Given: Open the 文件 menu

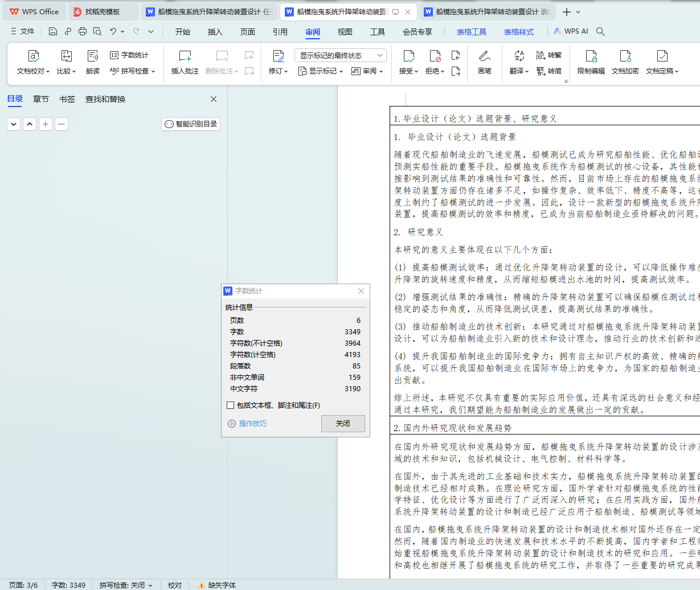Looking at the screenshot, I should (x=23, y=31).
